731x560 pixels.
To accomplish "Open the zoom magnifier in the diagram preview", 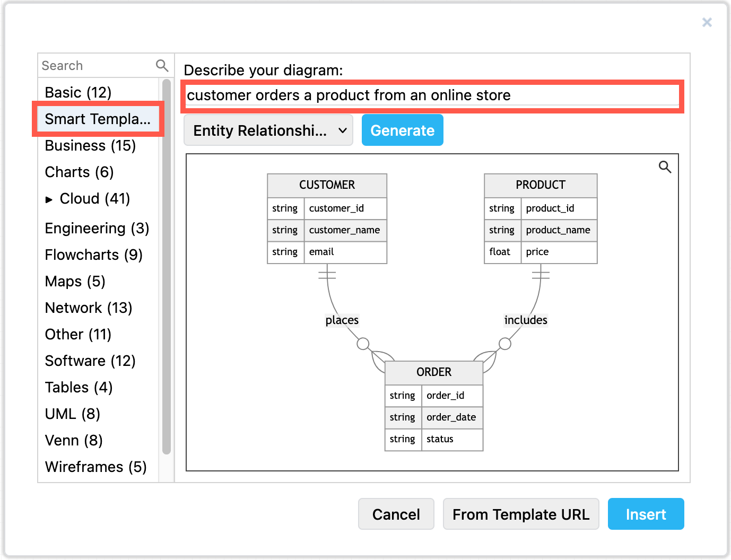I will tap(665, 167).
